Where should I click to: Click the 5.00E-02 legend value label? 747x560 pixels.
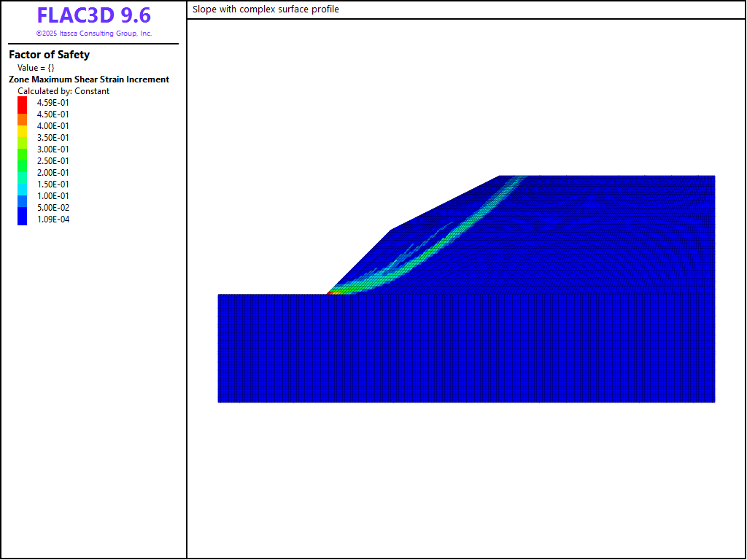tap(53, 208)
